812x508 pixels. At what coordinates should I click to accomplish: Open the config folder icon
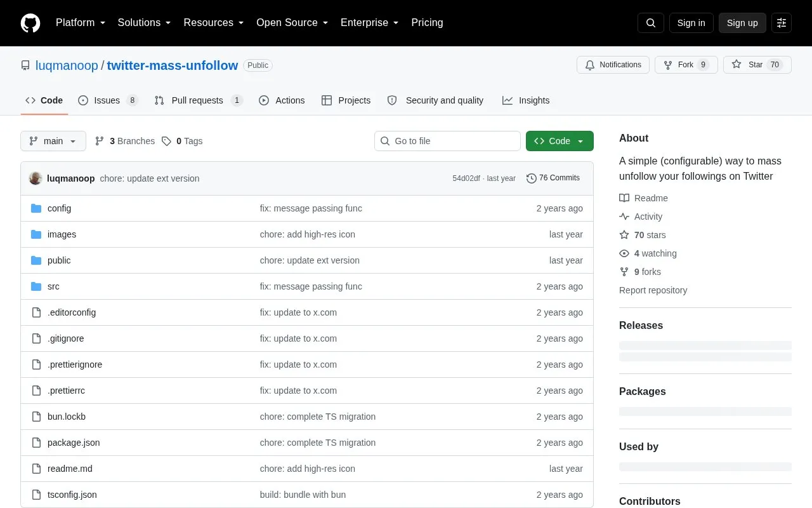click(36, 208)
